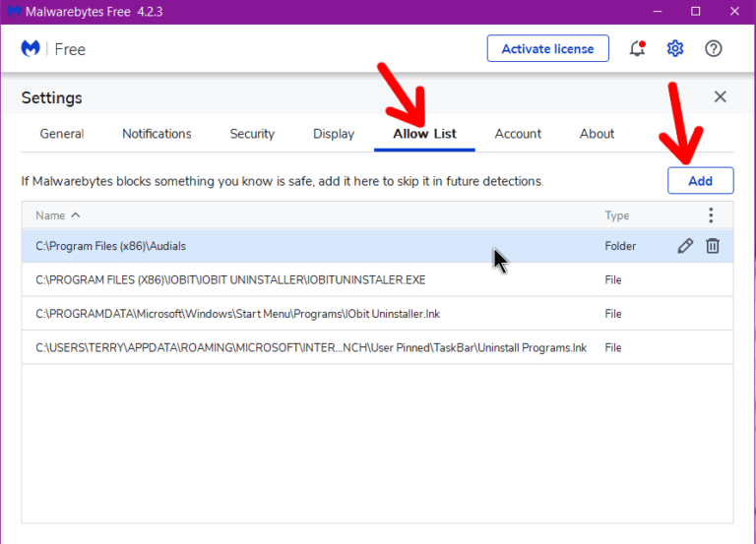Screen dimensions: 756x544
Task: Open the Notifications tab
Action: tap(157, 134)
